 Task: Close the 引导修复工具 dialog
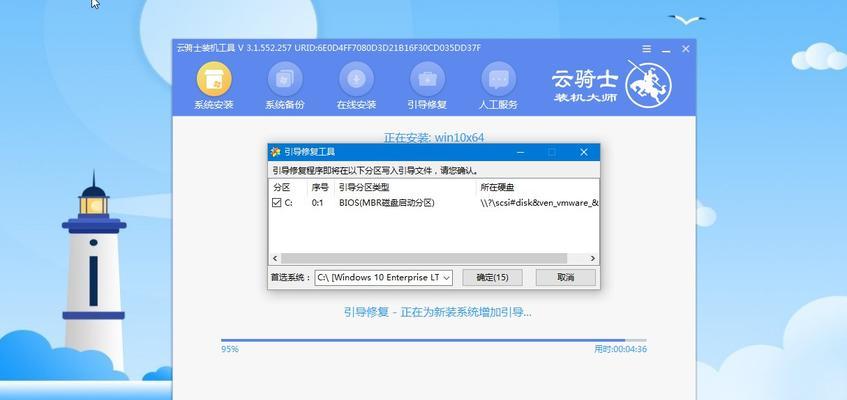583,152
